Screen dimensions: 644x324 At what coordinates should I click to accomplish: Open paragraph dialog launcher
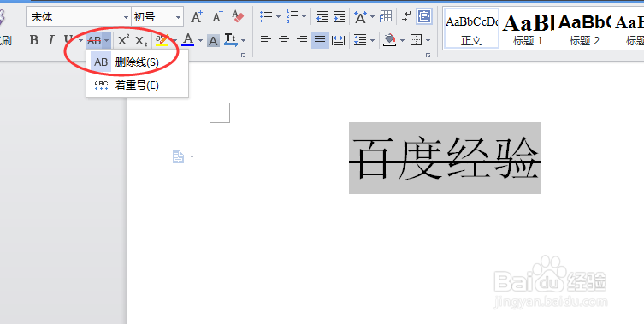(428, 55)
